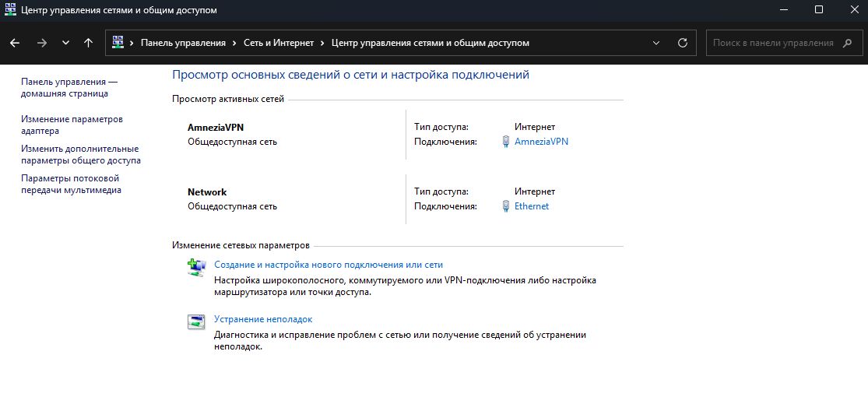
Task: Open Параметры потоковой передачи мультимедиа
Action: coord(71,184)
